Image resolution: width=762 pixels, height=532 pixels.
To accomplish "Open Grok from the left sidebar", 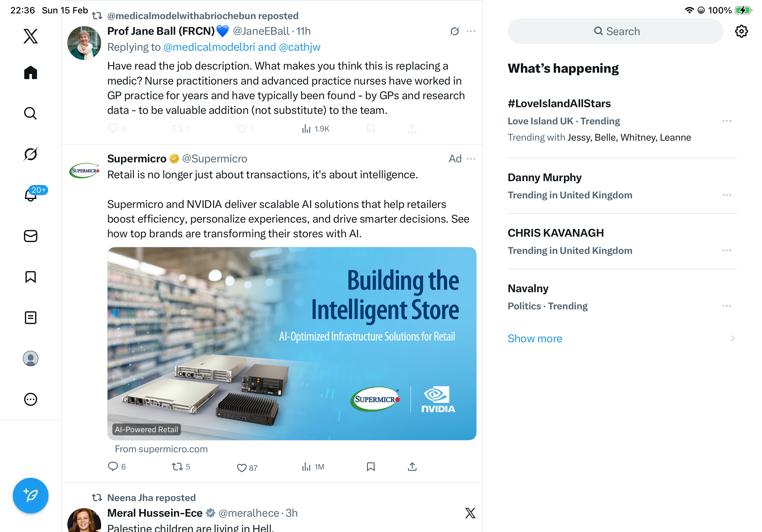I will coord(31,154).
